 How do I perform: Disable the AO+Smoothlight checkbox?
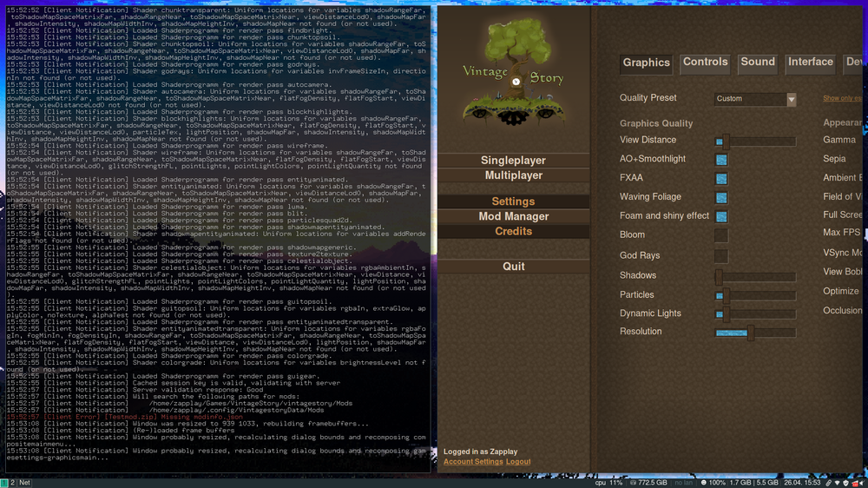720,160
